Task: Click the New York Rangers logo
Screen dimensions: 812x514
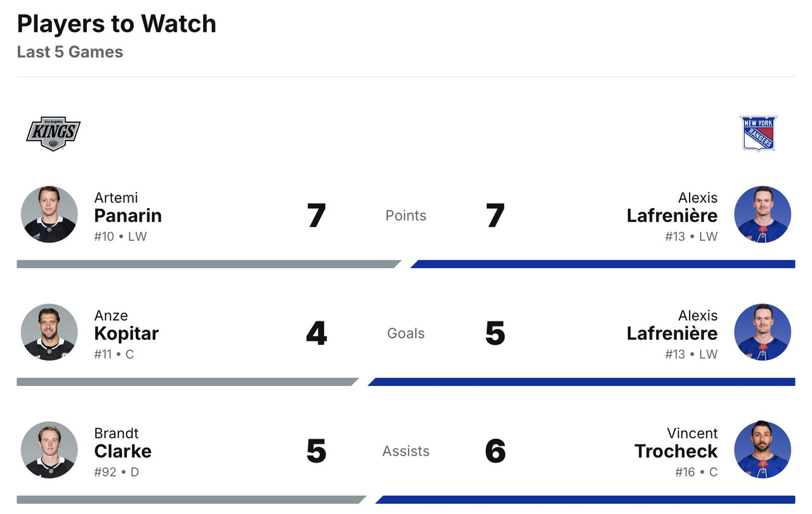Action: 759,133
